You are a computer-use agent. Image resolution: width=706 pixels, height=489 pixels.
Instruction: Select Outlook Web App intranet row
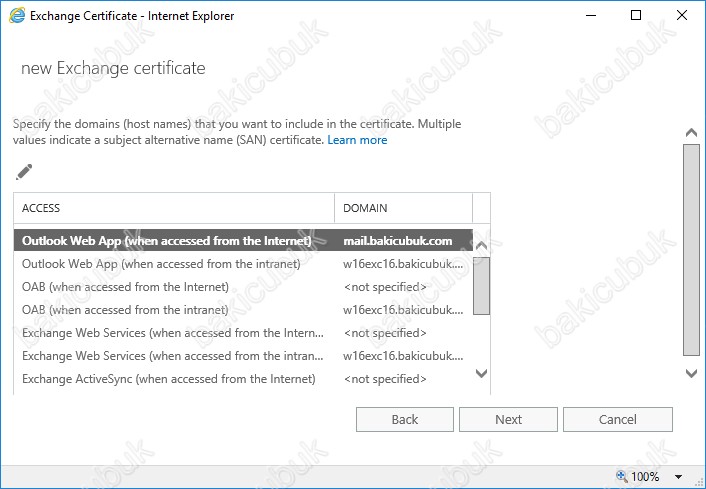[243, 264]
